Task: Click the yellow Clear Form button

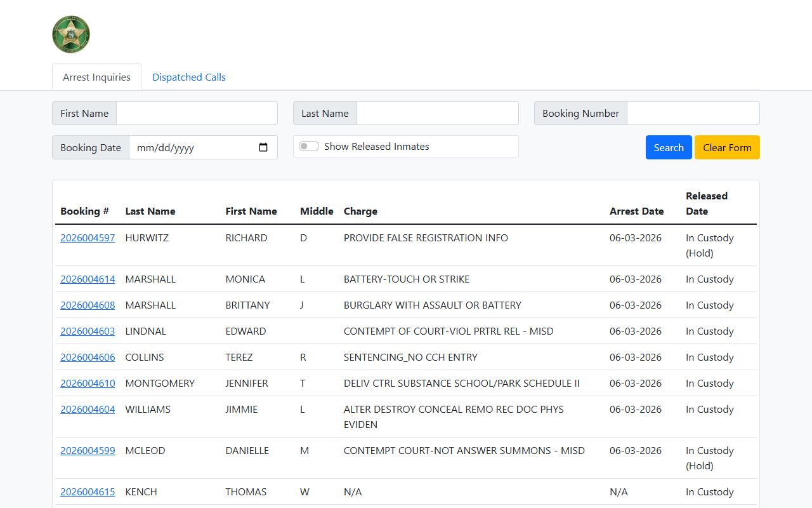Action: [727, 147]
